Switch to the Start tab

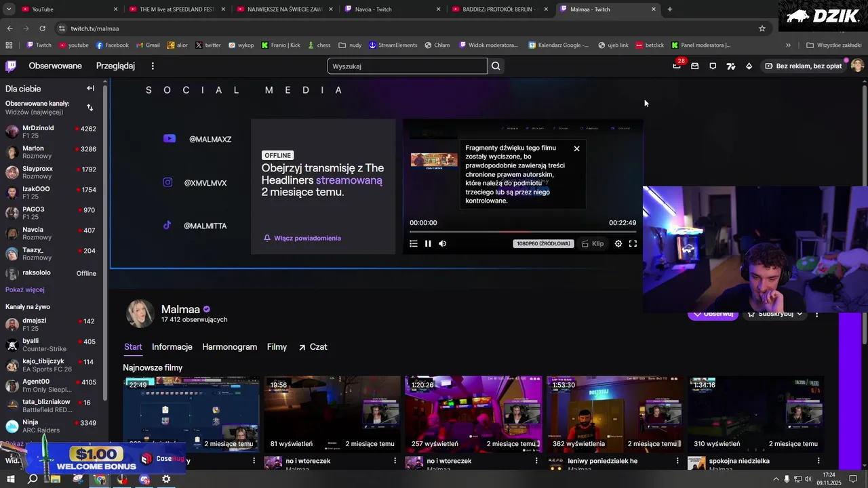coord(133,347)
